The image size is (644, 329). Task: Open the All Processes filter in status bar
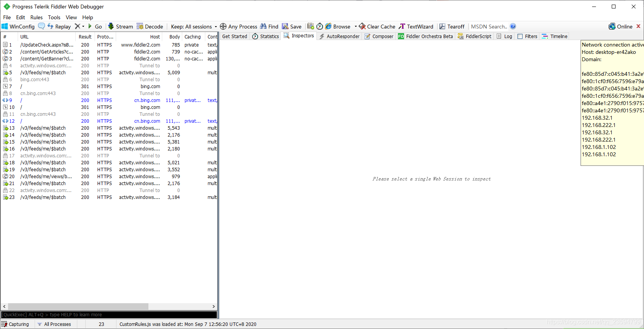click(54, 324)
